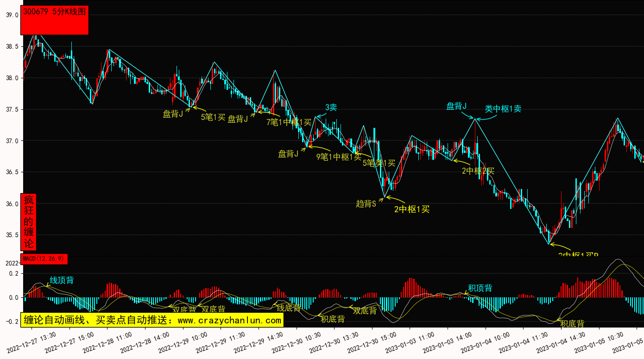644x359 pixels.
Task: Click the '2022-12-29 11:30' time label
Action: point(221,342)
